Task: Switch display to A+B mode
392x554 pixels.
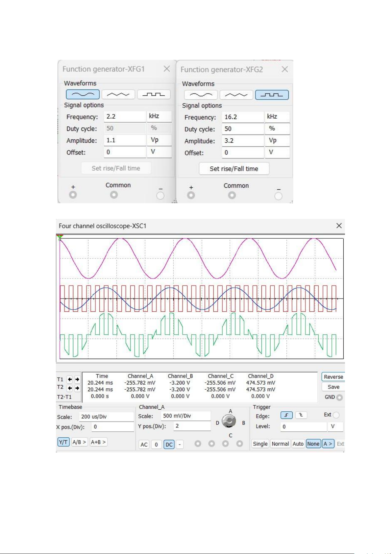Action: click(x=98, y=442)
